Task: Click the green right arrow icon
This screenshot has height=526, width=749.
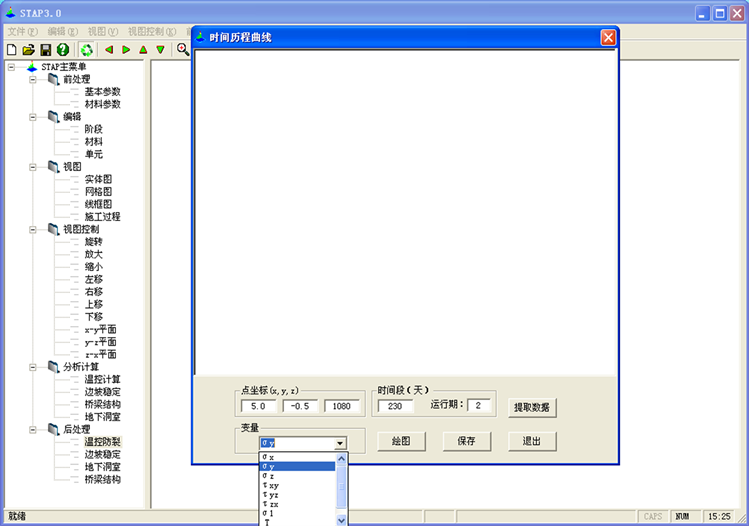Action: [126, 49]
